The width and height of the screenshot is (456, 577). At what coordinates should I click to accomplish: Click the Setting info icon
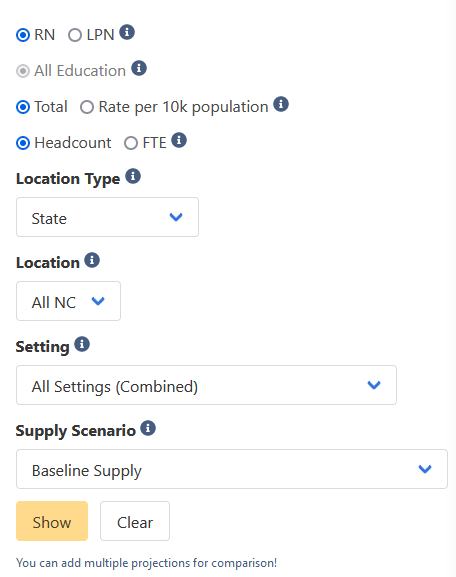82,344
